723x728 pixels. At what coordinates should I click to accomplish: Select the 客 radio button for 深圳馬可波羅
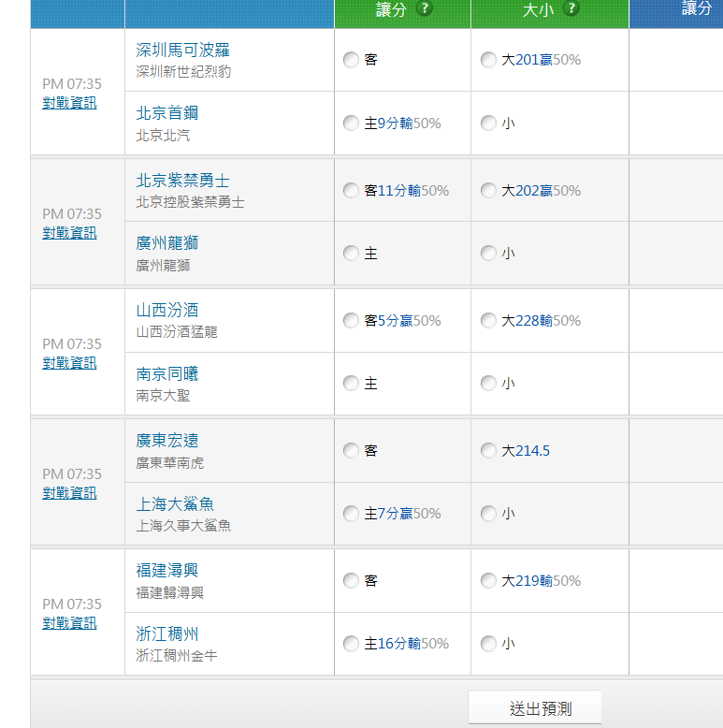[351, 60]
